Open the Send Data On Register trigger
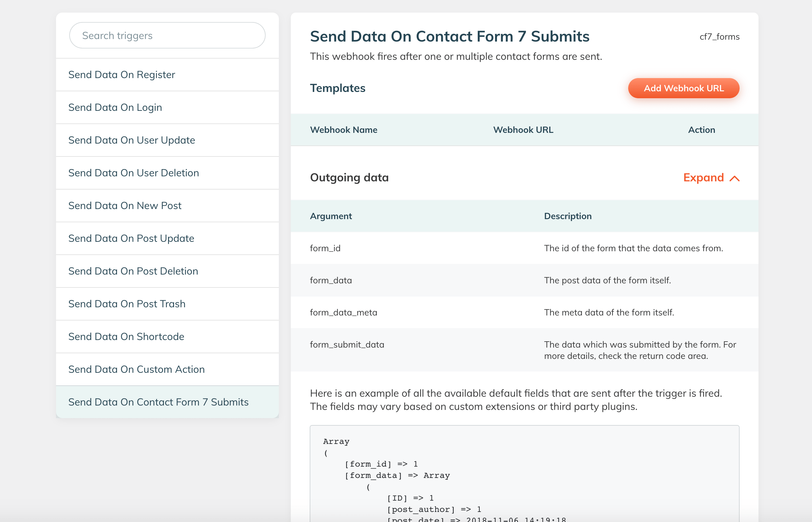 (x=121, y=75)
